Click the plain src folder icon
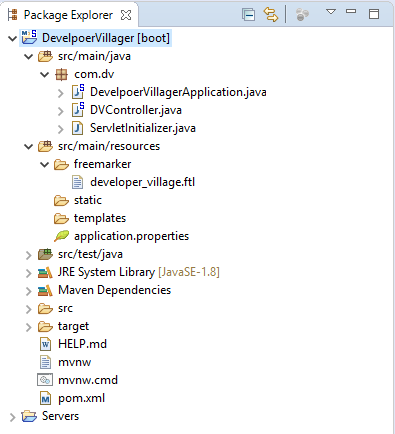Viewport: 395px width, 434px height. [x=45, y=308]
